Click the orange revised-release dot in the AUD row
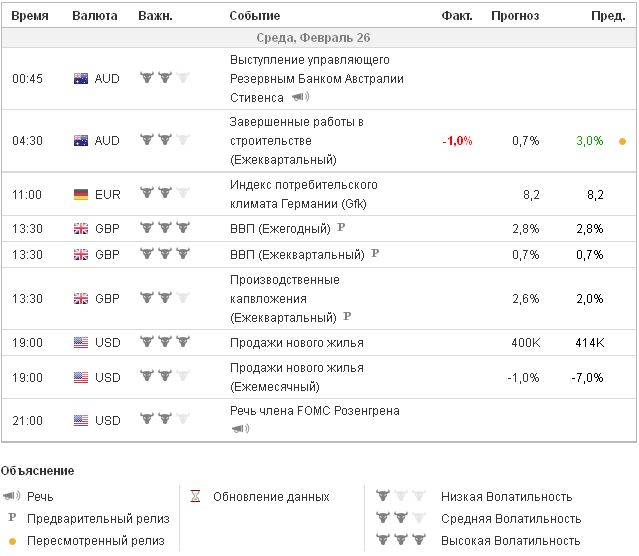639x556 pixels. click(622, 141)
